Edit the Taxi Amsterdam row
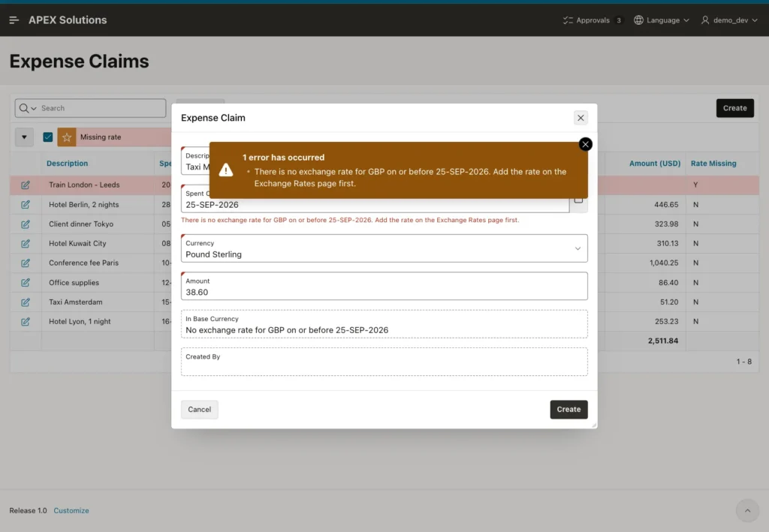Viewport: 769px width, 532px height. (x=26, y=302)
